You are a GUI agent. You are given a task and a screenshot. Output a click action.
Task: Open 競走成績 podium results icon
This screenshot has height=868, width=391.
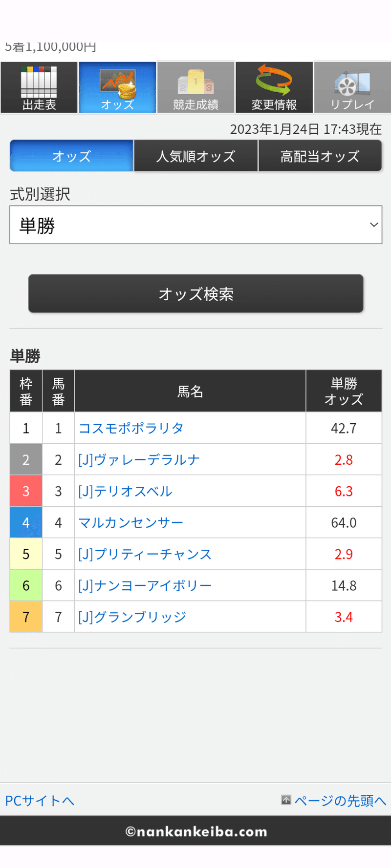195,87
